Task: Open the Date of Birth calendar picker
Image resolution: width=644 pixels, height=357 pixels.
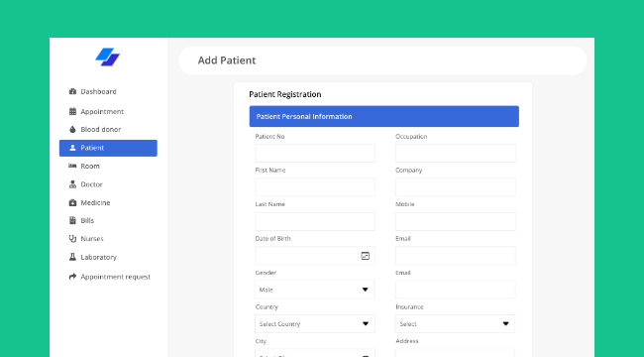Action: pos(366,256)
